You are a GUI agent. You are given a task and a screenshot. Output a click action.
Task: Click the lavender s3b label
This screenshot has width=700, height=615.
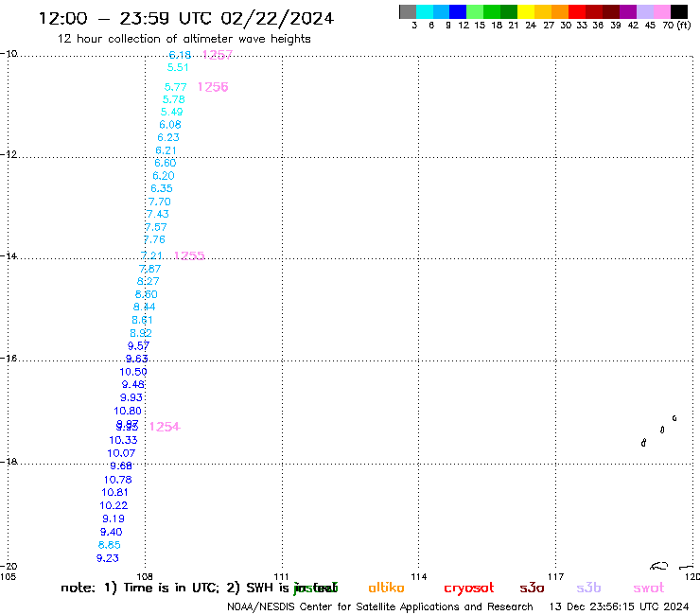(588, 589)
